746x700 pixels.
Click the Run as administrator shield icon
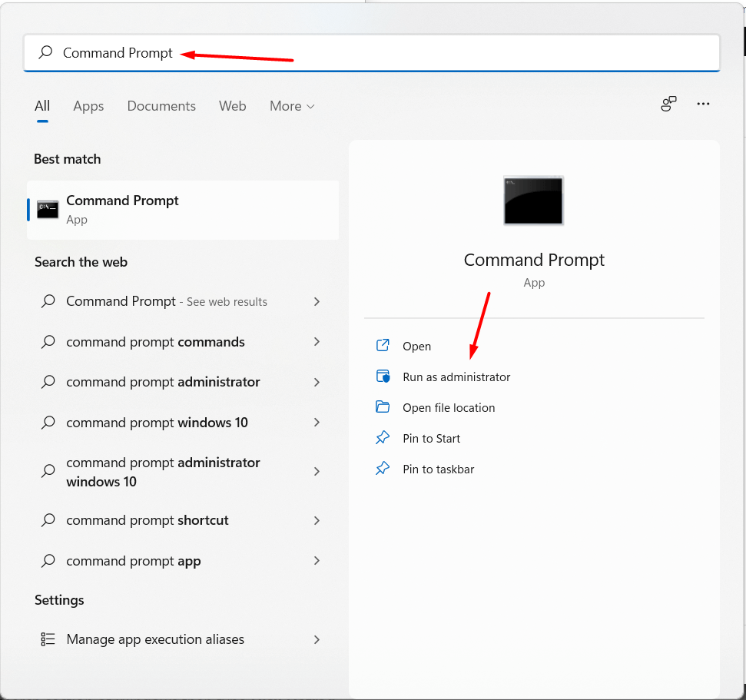[x=383, y=377]
